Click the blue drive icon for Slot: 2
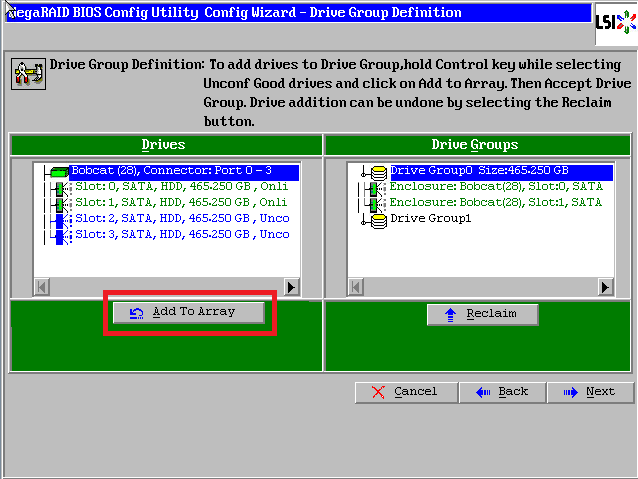 [61, 221]
